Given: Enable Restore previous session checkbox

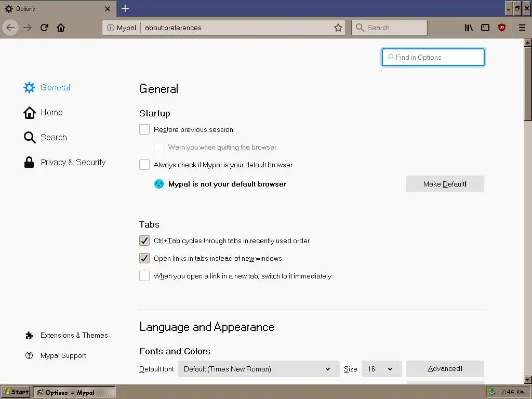Looking at the screenshot, I should 144,129.
